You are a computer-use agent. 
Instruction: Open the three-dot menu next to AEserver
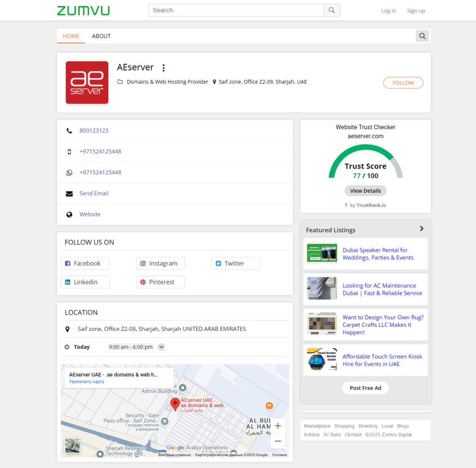point(164,68)
